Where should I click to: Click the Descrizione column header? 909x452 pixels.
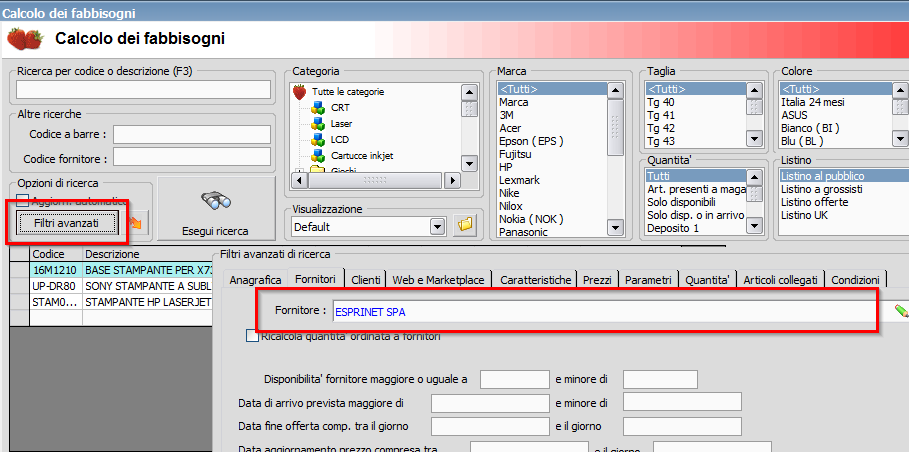coord(148,254)
